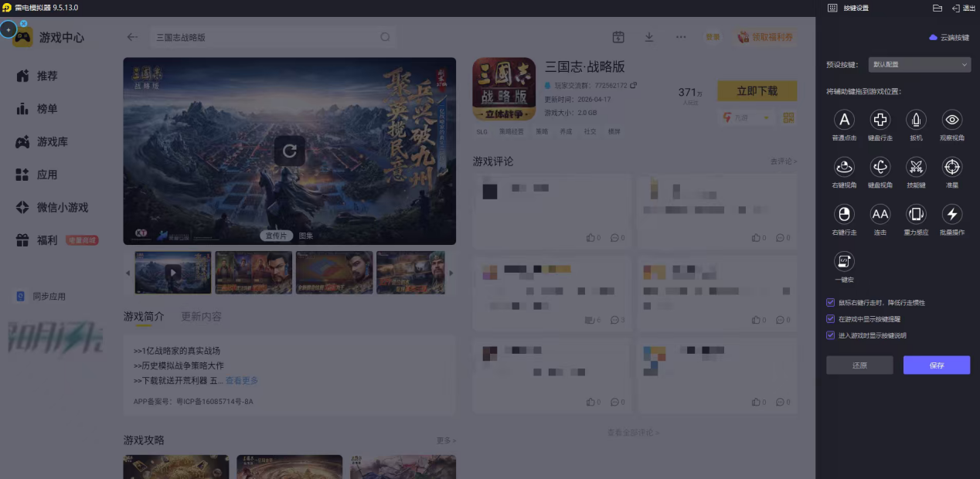This screenshot has height=479, width=980.
Task: Open the 九游 channel dropdown under download
Action: point(746,117)
